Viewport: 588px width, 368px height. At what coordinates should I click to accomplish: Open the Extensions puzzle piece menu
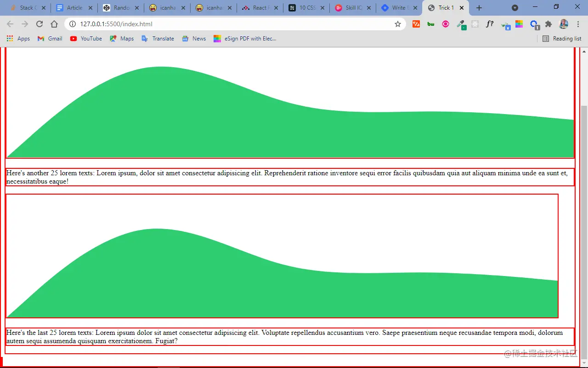coord(548,24)
